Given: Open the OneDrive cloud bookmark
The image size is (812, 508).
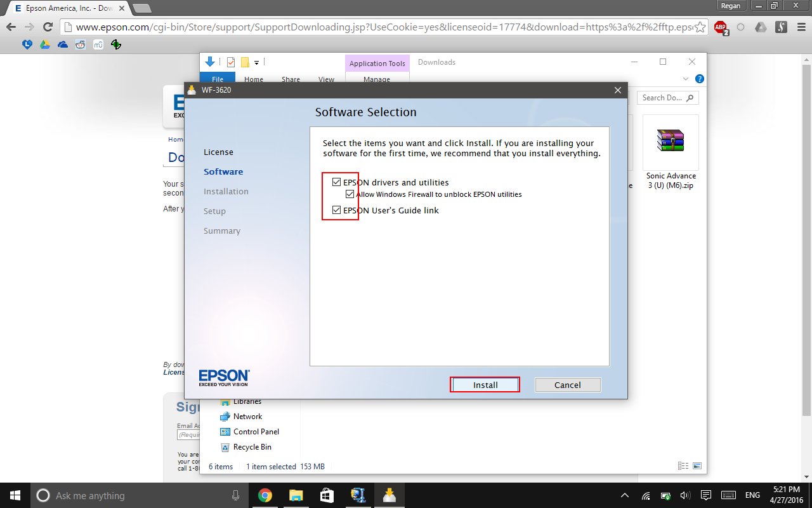Looking at the screenshot, I should tap(63, 44).
